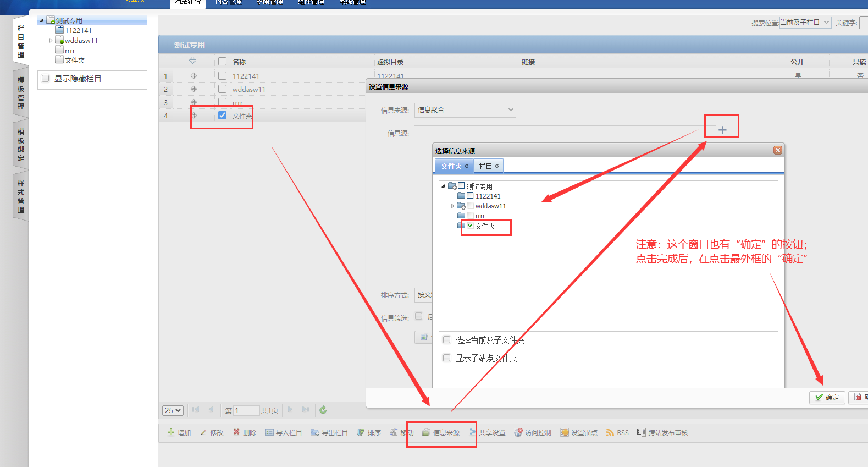Click the 访问控制 access control icon

pos(518,433)
